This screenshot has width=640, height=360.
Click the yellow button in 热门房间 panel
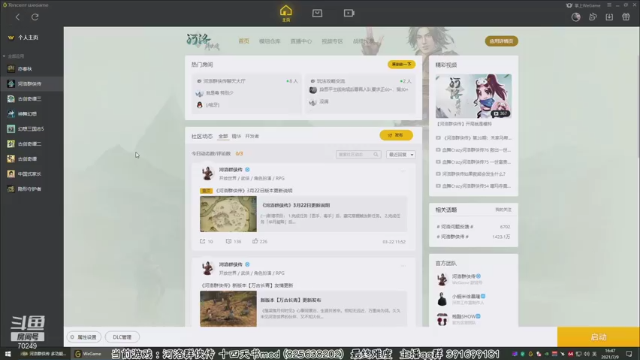pos(401,64)
